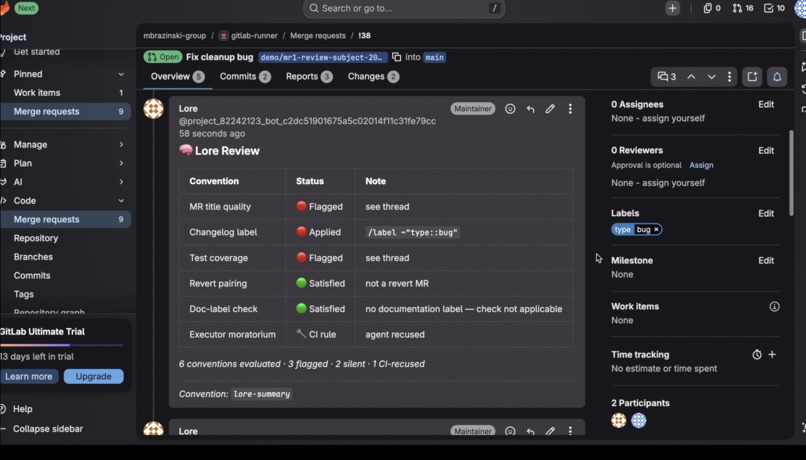Edit the Lore Review comment pencil icon
This screenshot has height=460, width=806.
(x=550, y=108)
